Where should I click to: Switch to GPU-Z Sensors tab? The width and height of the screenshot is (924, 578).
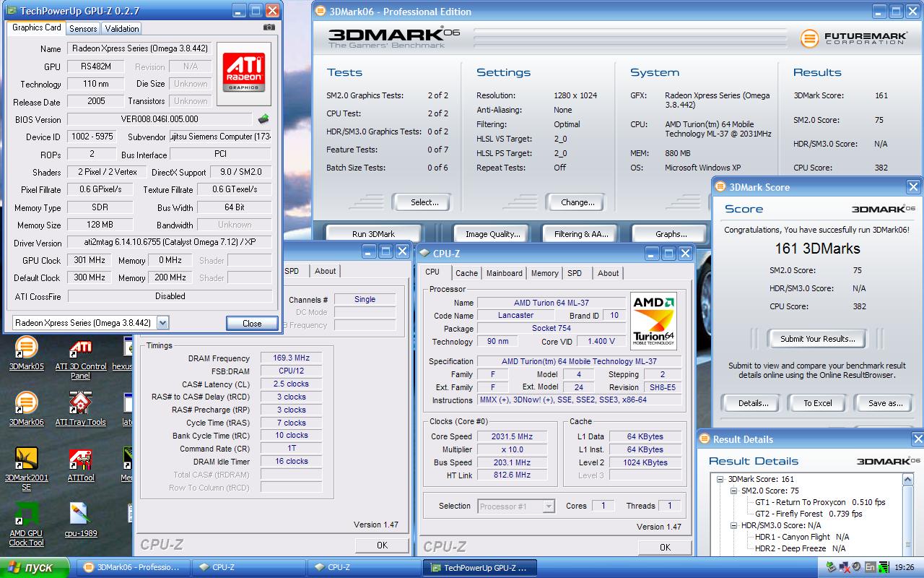point(83,29)
